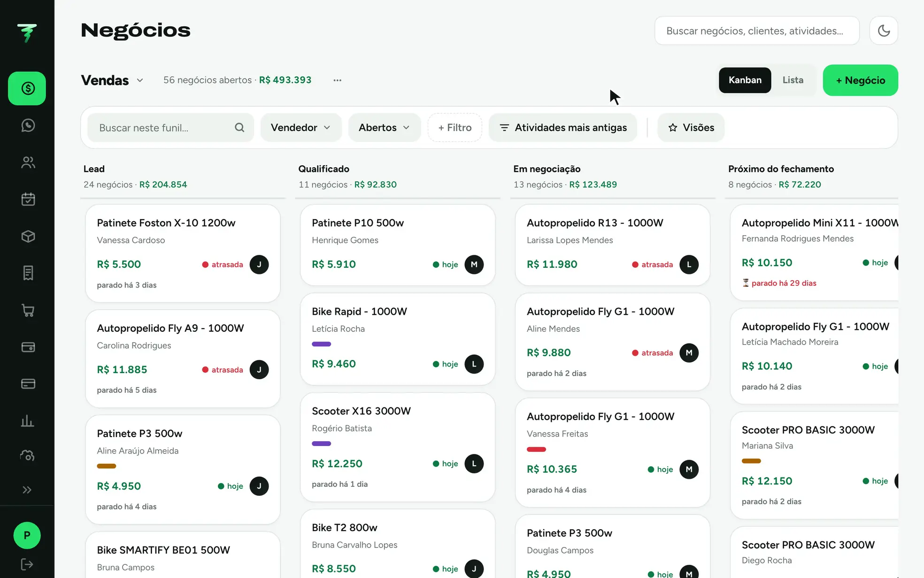Open the credit card sidebar icon
The height and width of the screenshot is (578, 924).
click(x=28, y=384)
